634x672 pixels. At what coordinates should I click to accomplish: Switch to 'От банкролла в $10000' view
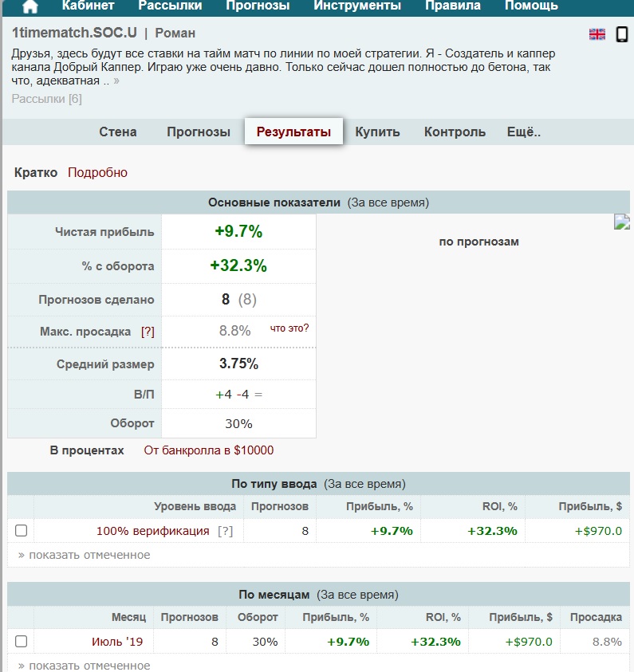coord(208,450)
